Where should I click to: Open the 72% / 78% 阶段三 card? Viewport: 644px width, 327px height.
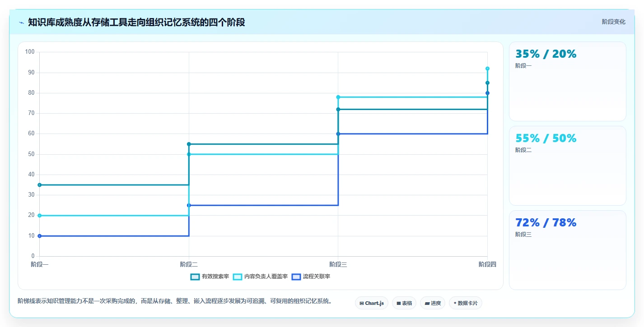[x=568, y=250]
